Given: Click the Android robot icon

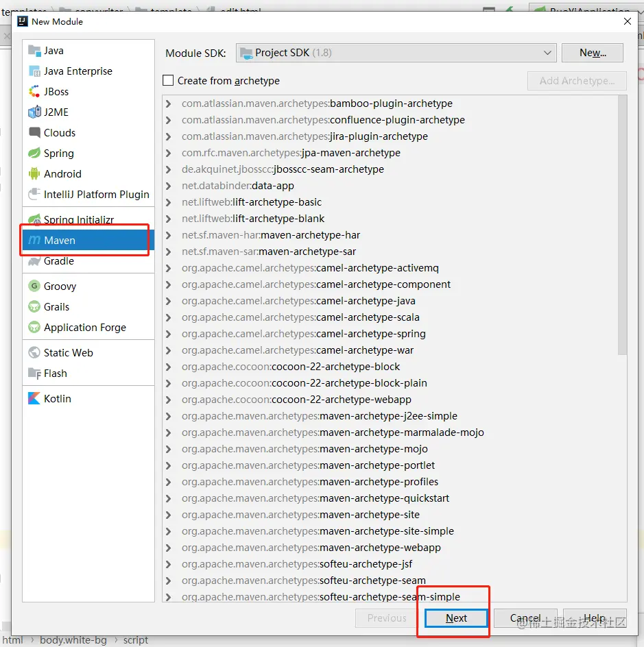Looking at the screenshot, I should (x=34, y=173).
